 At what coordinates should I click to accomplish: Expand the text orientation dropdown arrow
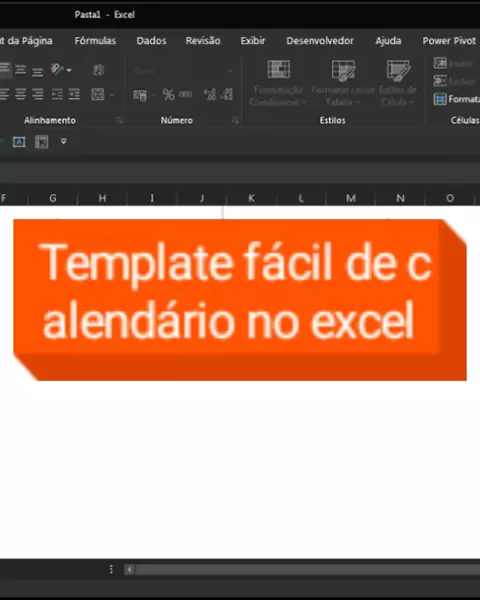click(x=69, y=70)
